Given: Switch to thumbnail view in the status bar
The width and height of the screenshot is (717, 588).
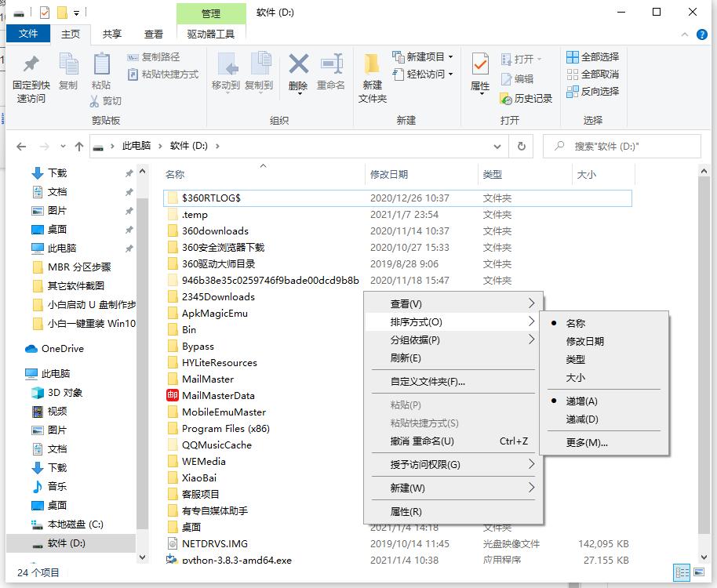Looking at the screenshot, I should tap(699, 573).
